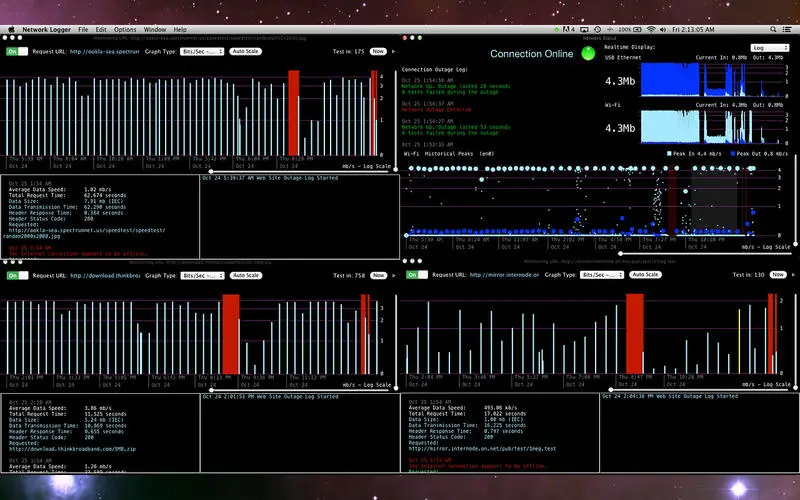
Task: Click disclosure arrow next to Test in 130
Action: point(793,274)
